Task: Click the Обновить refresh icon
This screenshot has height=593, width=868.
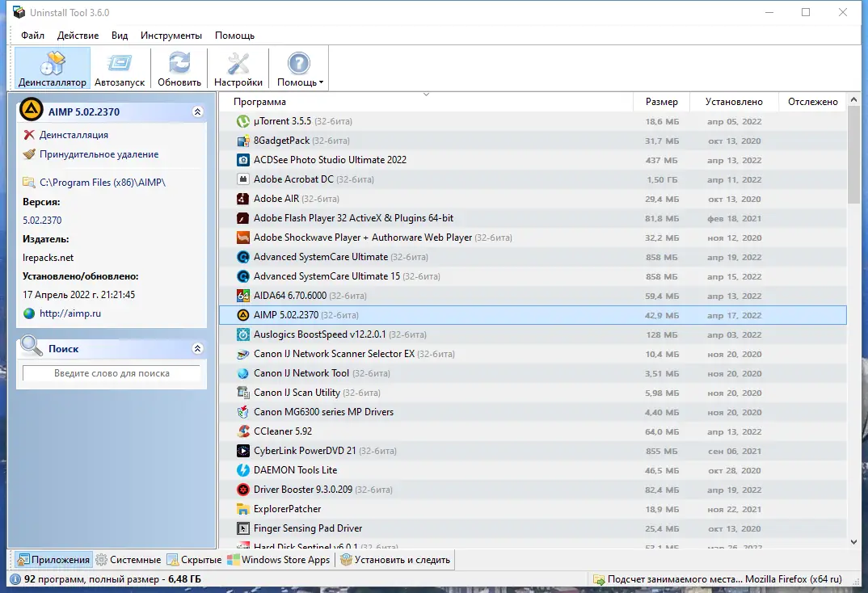Action: [x=179, y=63]
